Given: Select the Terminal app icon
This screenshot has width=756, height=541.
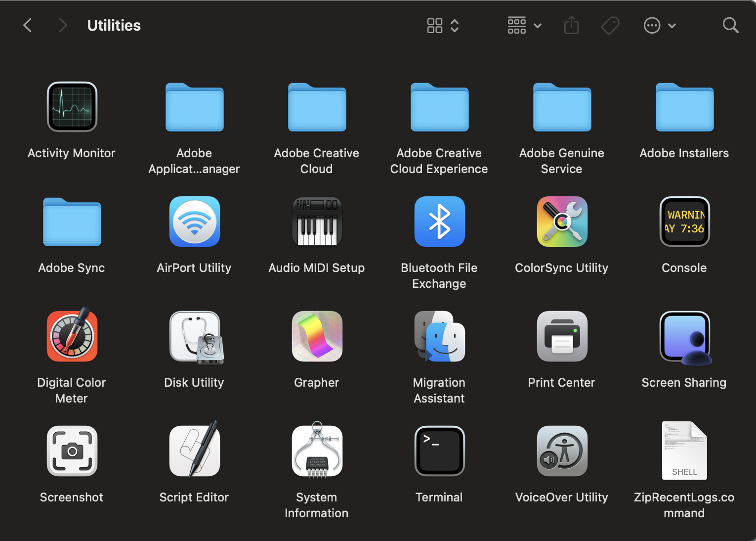Looking at the screenshot, I should tap(439, 451).
